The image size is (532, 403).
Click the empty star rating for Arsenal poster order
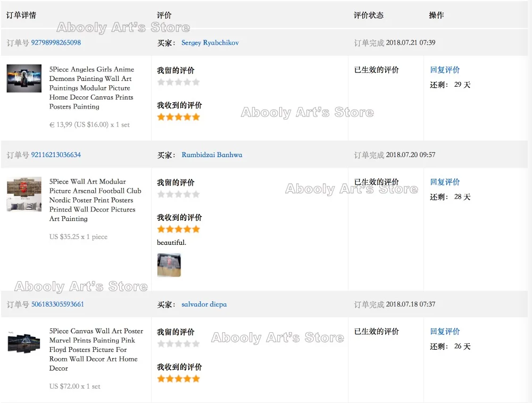tap(178, 194)
